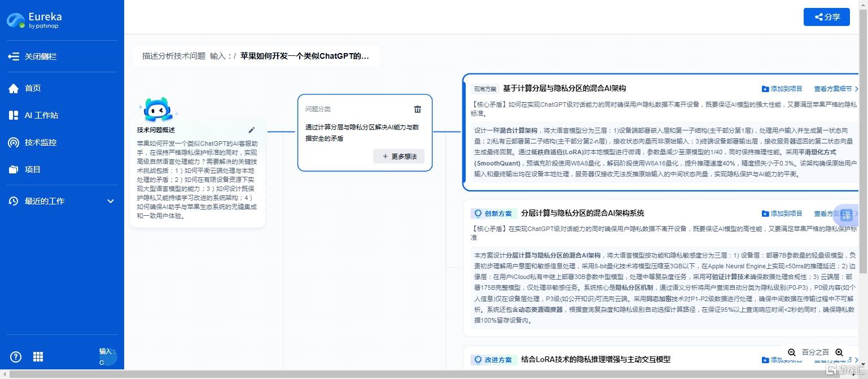
Task: Collapse sidebar via 关闭侧栏
Action: [32, 56]
